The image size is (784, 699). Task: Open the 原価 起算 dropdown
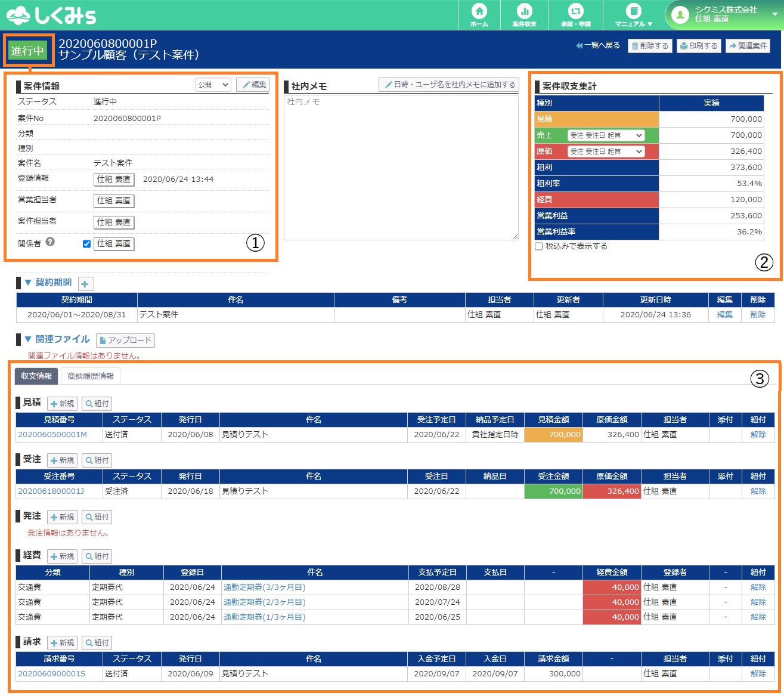coord(606,151)
